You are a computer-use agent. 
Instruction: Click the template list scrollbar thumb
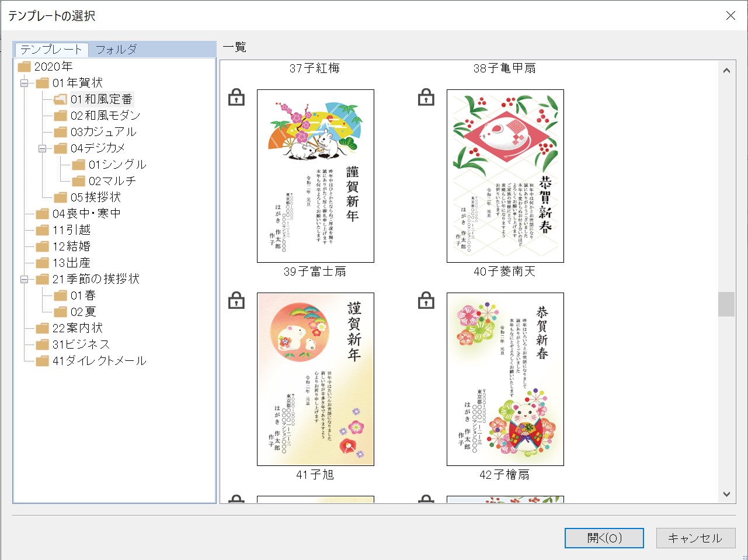726,304
